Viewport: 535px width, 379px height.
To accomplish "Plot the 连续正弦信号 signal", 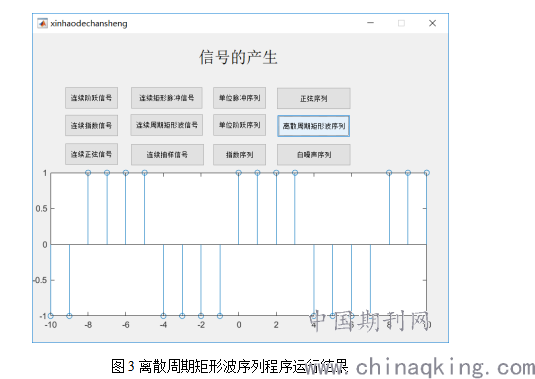I will (91, 154).
